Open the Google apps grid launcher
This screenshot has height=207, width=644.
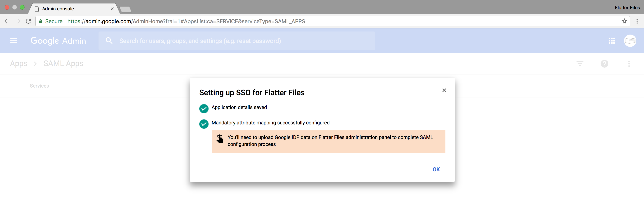(611, 41)
